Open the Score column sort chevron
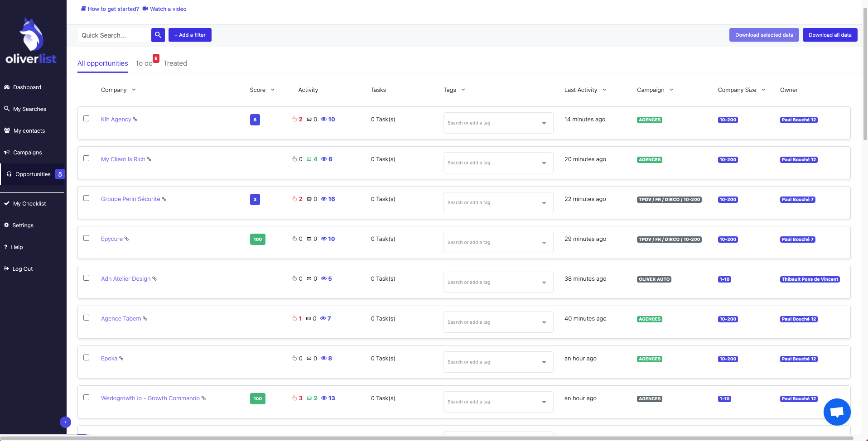This screenshot has width=868, height=441. [273, 90]
